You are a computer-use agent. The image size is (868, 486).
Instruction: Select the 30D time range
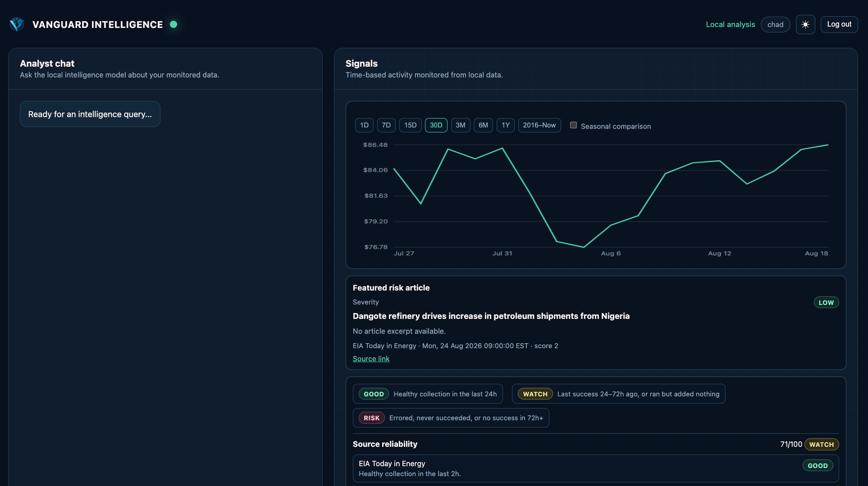pos(436,125)
